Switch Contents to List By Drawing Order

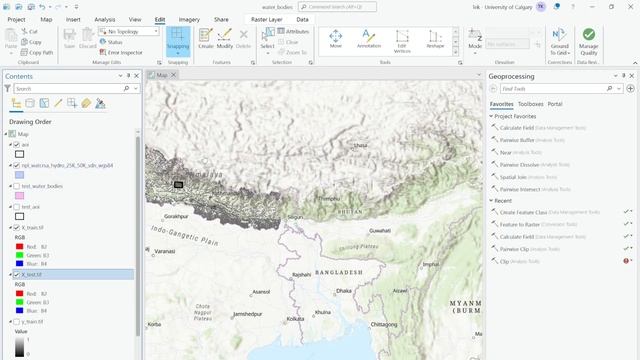16,103
